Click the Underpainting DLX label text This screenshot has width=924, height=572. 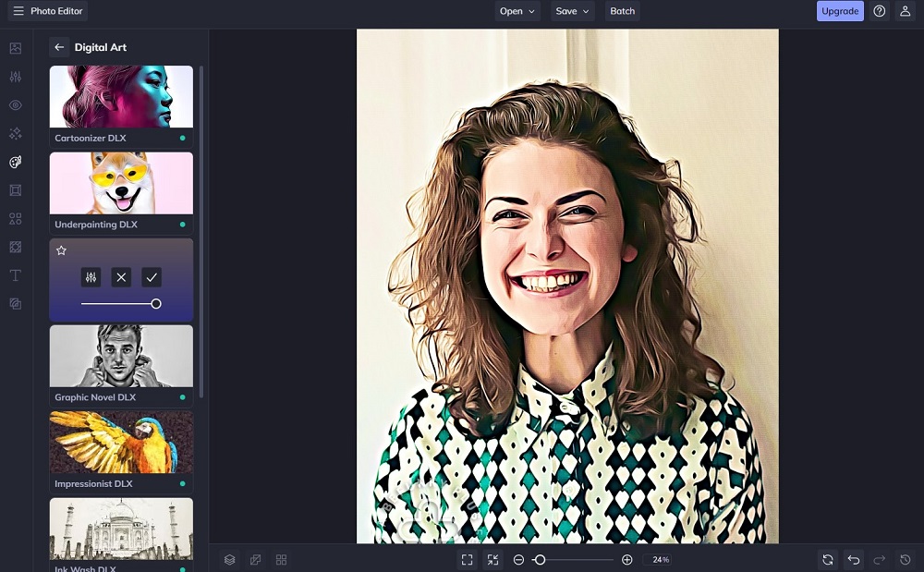pos(95,225)
